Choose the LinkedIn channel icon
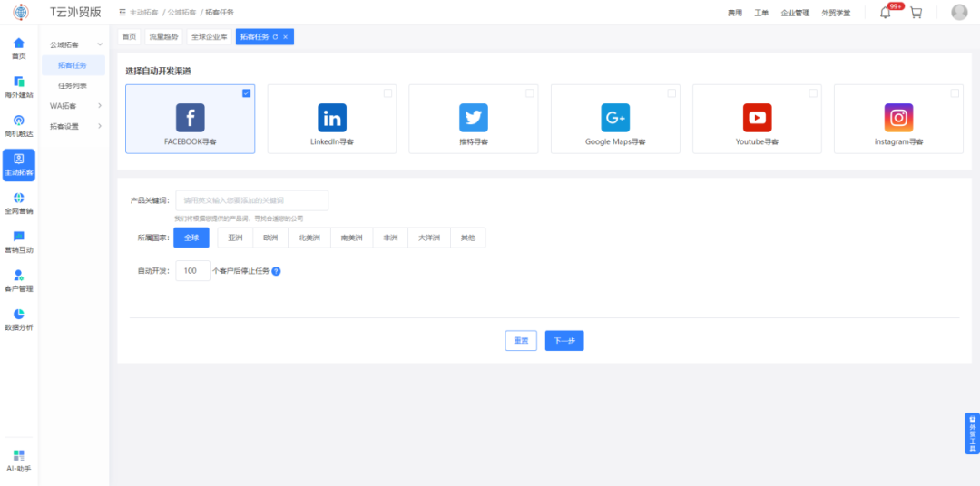This screenshot has width=980, height=486. [x=332, y=118]
